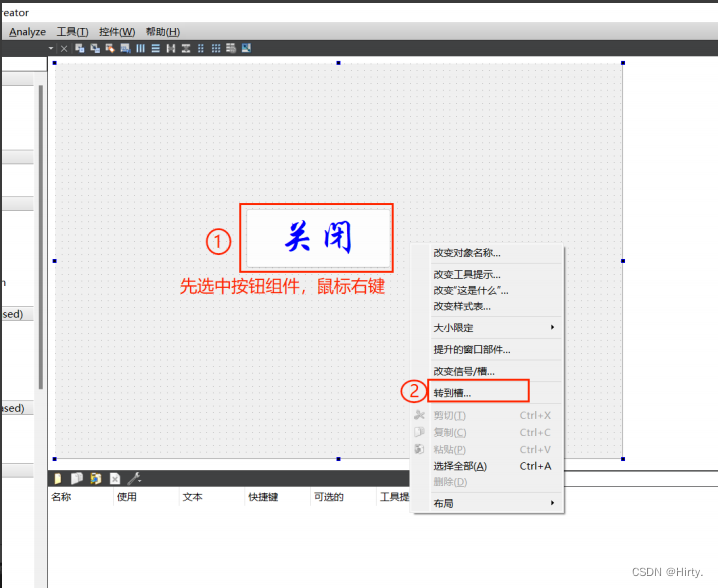The height and width of the screenshot is (588, 718).
Task: Paste action icon in Action Editor
Action: [96, 479]
